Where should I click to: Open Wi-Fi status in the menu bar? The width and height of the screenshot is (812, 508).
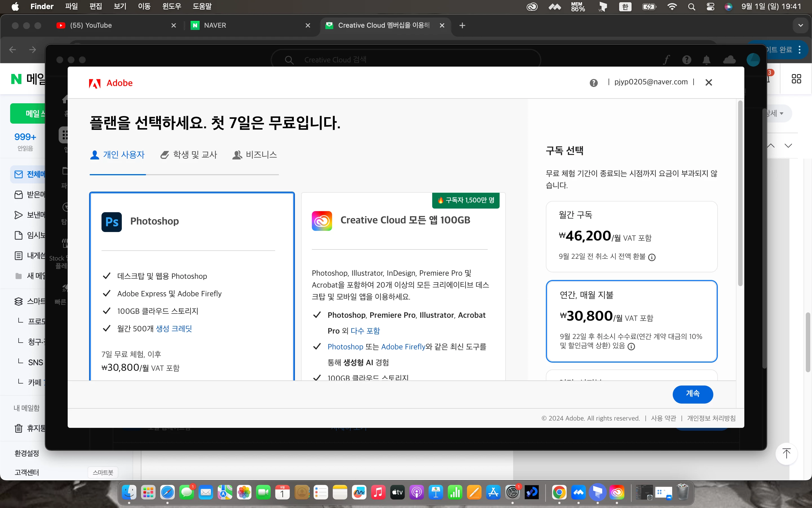(x=672, y=7)
